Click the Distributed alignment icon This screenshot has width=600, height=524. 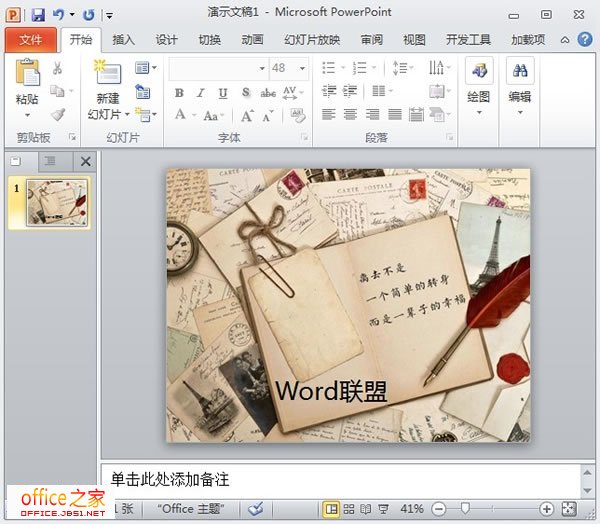416,114
